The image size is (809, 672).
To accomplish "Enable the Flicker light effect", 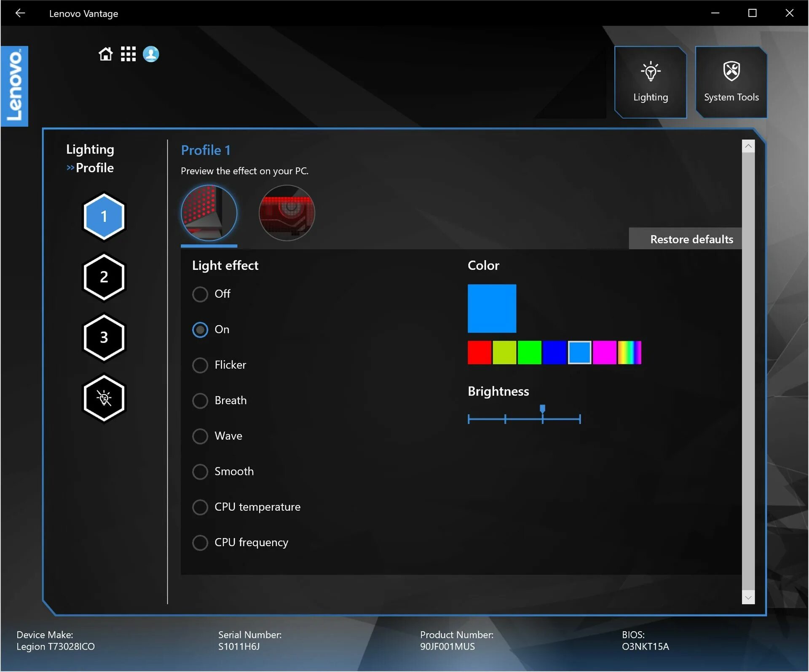I will [200, 365].
